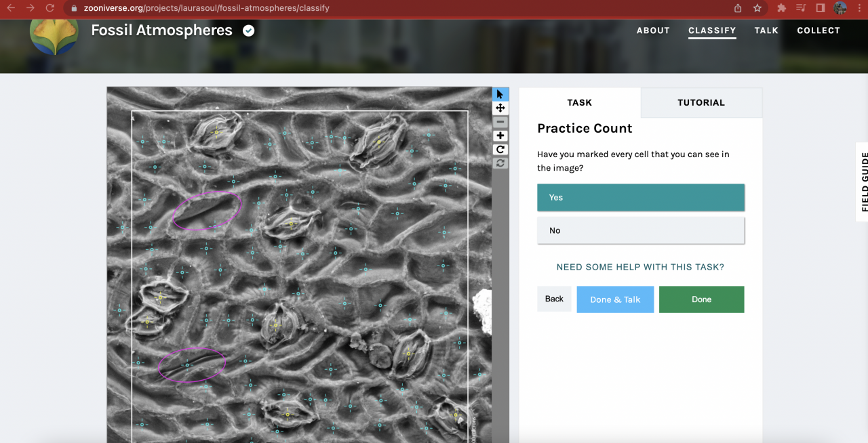Open the About navigation item
The width and height of the screenshot is (868, 443).
(x=653, y=30)
